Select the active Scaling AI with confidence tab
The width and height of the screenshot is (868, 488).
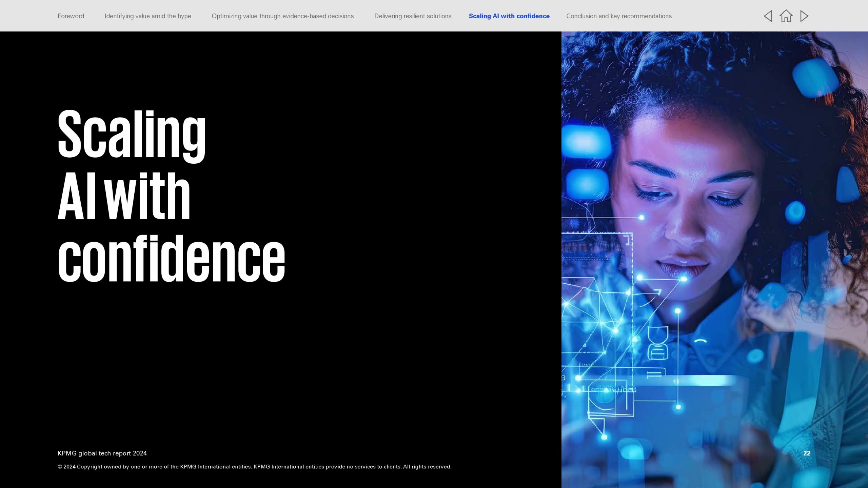tap(509, 16)
